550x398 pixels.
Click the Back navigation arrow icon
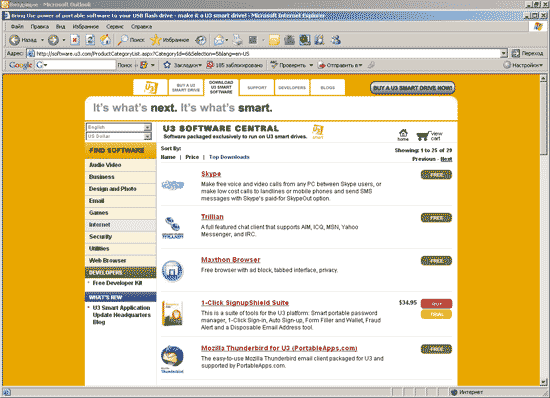pyautogui.click(x=14, y=40)
